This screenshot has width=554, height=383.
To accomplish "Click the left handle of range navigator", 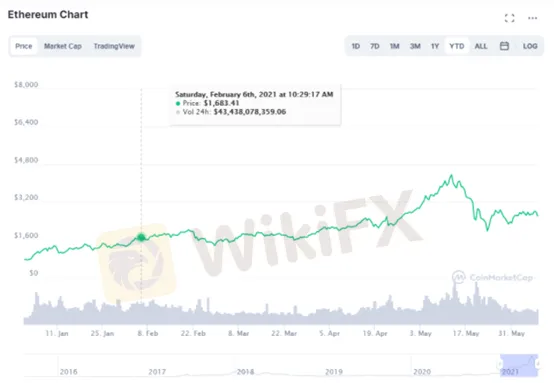I will point(500,364).
